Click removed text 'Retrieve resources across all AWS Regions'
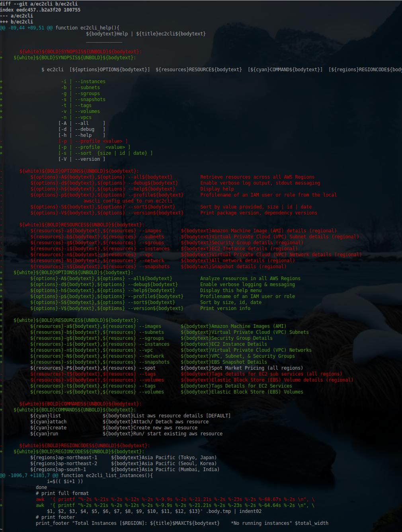Screen dimensions: 402x532 [x=257, y=177]
